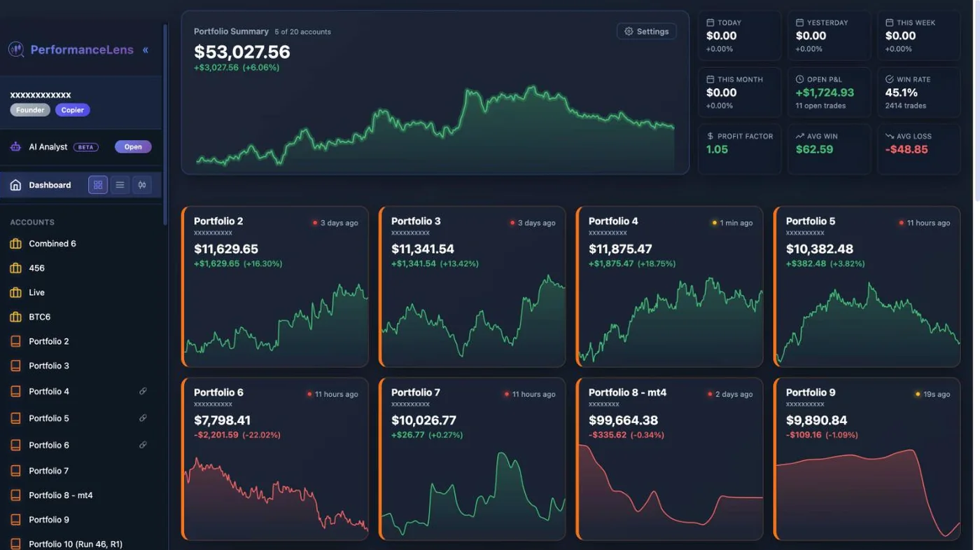Go to the Dashboard page
This screenshot has height=550, width=980.
(x=50, y=185)
